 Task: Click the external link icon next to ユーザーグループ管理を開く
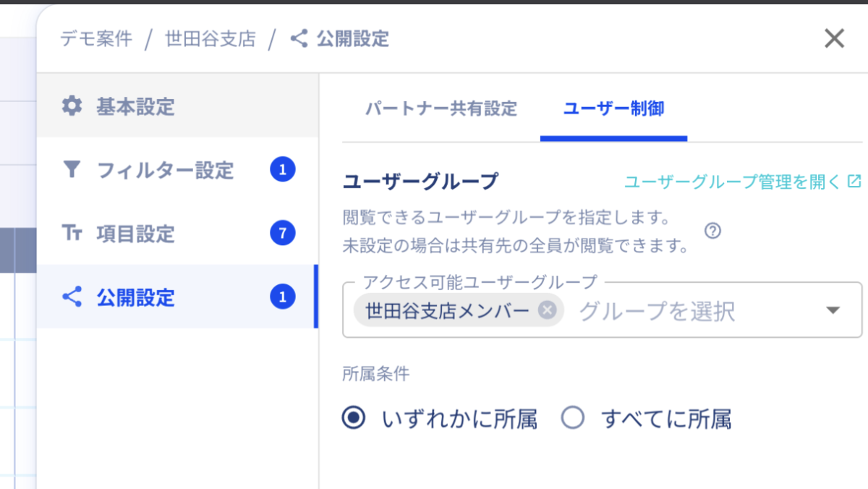(854, 181)
